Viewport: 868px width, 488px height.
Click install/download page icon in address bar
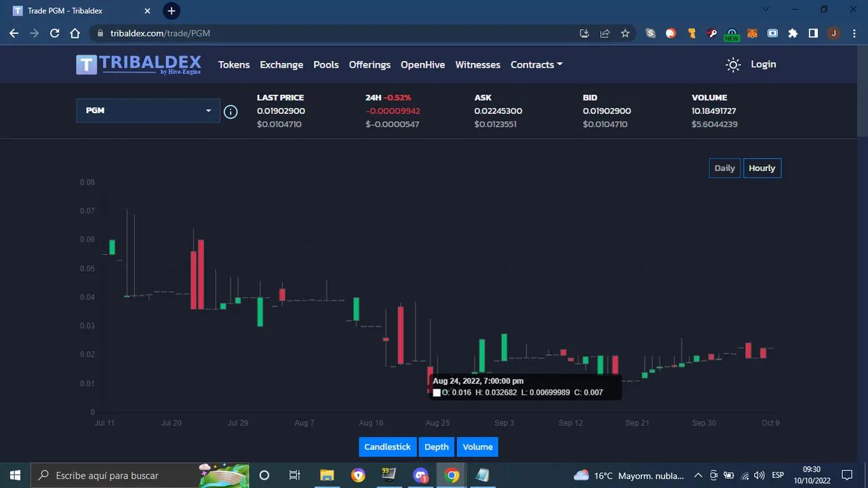pyautogui.click(x=585, y=33)
